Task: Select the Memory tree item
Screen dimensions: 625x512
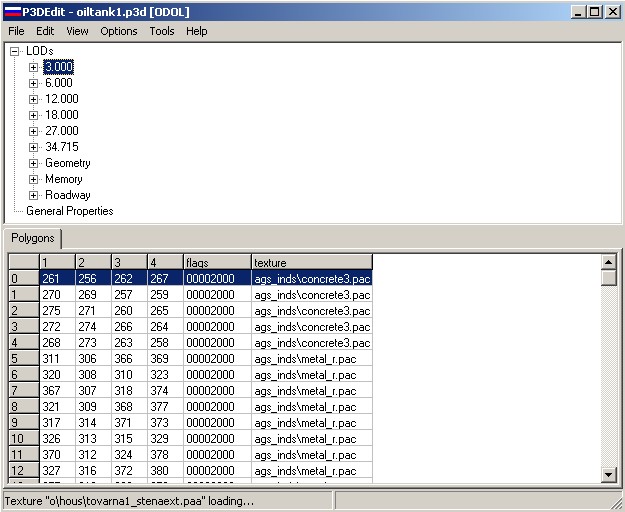Action: tap(63, 179)
